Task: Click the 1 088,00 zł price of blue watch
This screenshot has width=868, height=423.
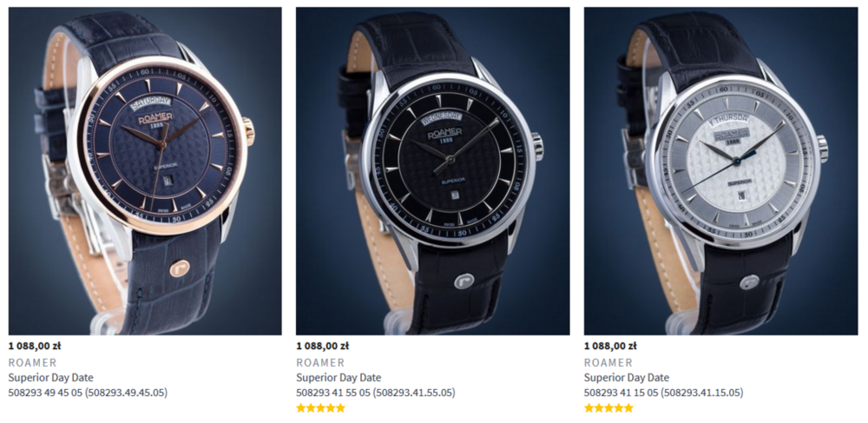Action: 35,346
